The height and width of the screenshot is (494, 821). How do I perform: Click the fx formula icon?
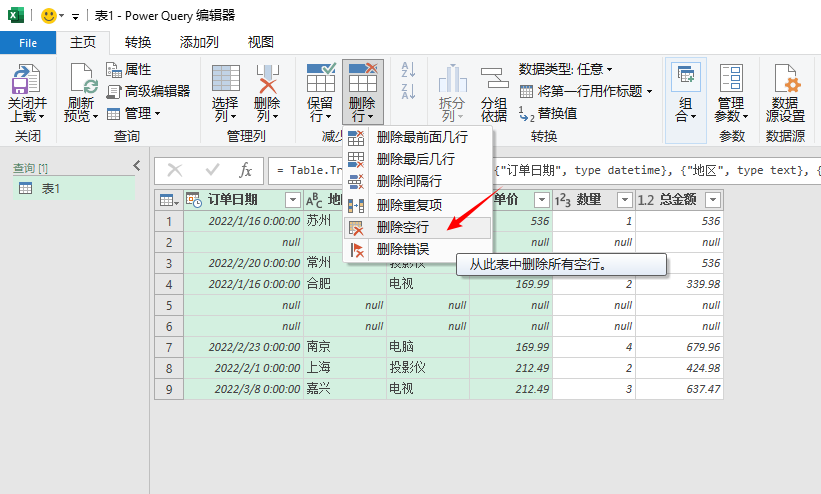click(245, 170)
